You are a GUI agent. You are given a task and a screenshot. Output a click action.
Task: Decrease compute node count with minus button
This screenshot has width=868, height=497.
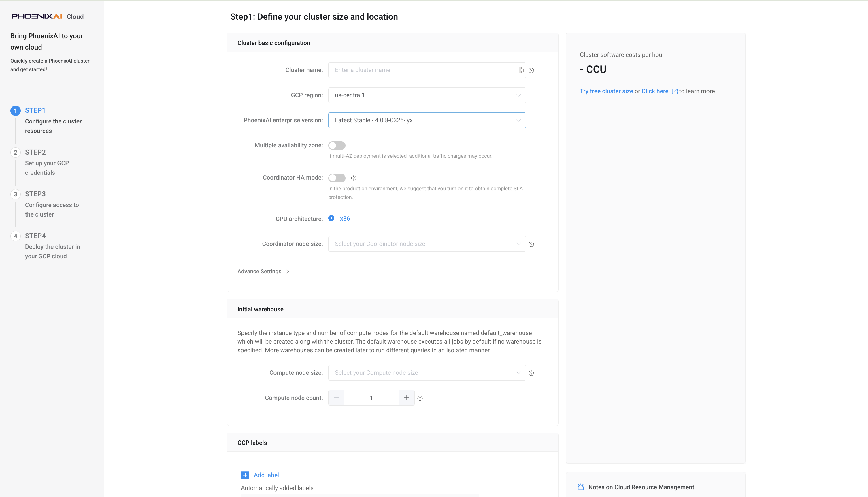click(336, 398)
